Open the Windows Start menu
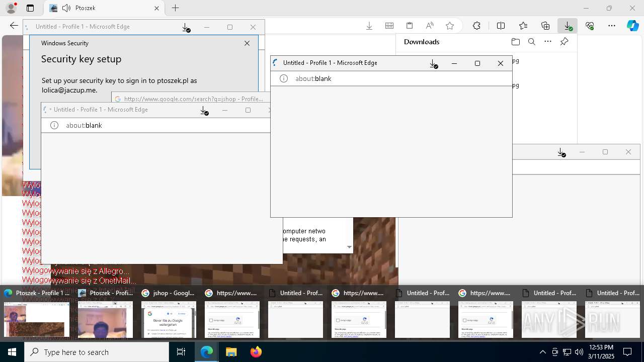644x362 pixels. tap(12, 352)
